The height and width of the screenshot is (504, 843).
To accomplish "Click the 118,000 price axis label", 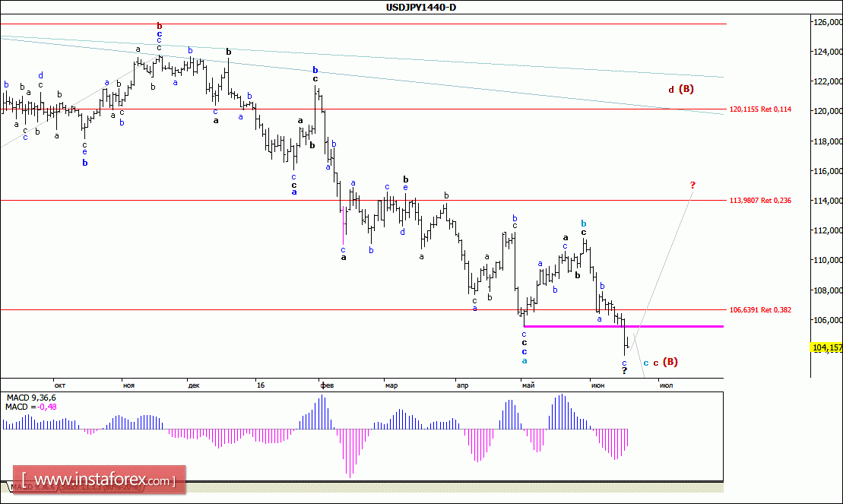I will tap(828, 141).
